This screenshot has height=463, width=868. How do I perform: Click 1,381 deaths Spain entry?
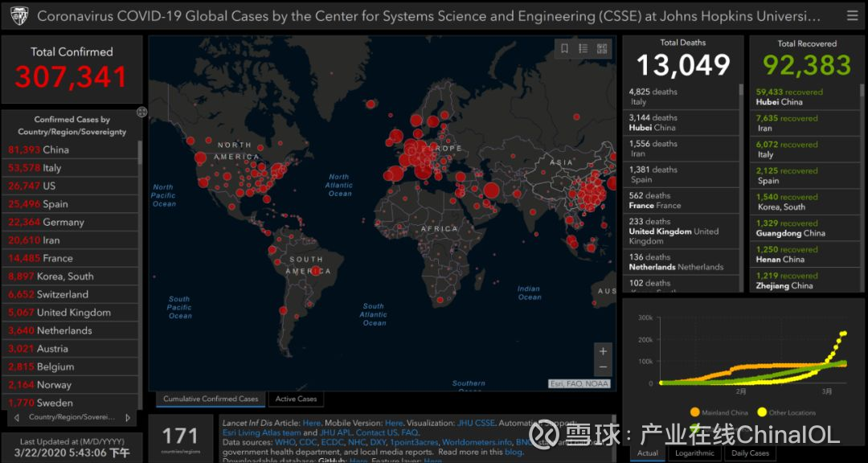tap(682, 174)
